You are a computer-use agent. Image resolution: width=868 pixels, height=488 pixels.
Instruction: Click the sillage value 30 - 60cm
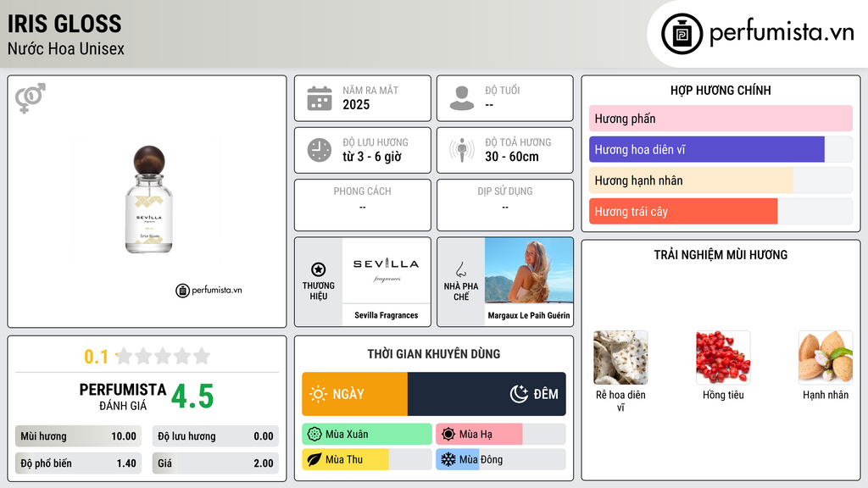(512, 157)
